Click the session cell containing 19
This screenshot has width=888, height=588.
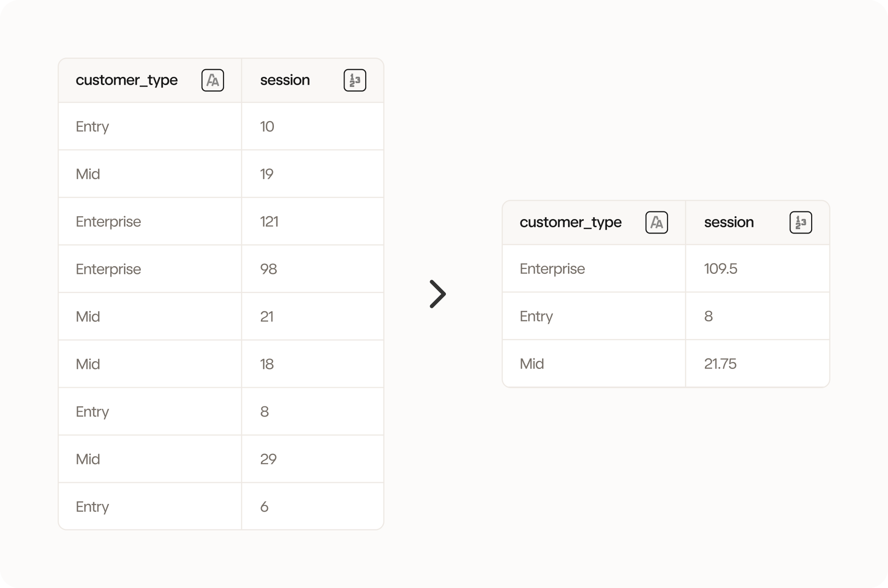tap(267, 174)
